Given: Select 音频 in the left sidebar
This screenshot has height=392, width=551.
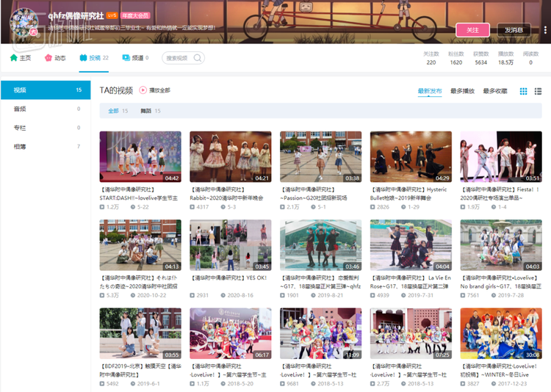Looking at the screenshot, I should 20,109.
